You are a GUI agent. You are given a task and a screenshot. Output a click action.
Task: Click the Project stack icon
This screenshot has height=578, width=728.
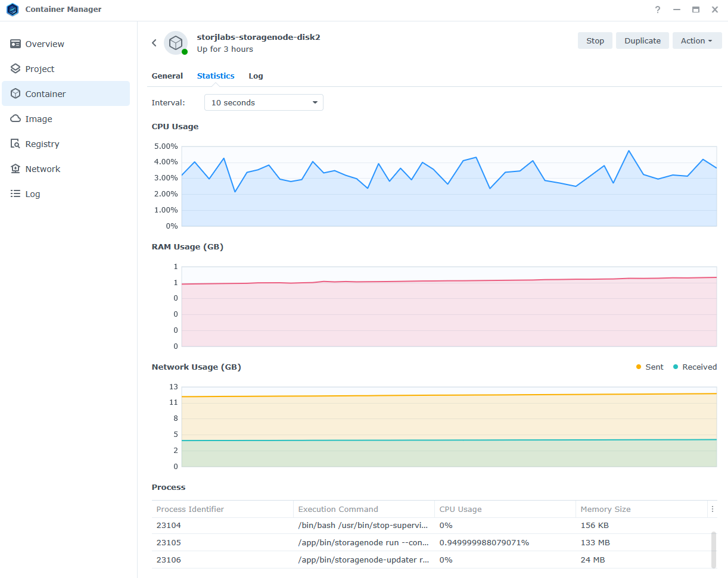click(x=15, y=69)
